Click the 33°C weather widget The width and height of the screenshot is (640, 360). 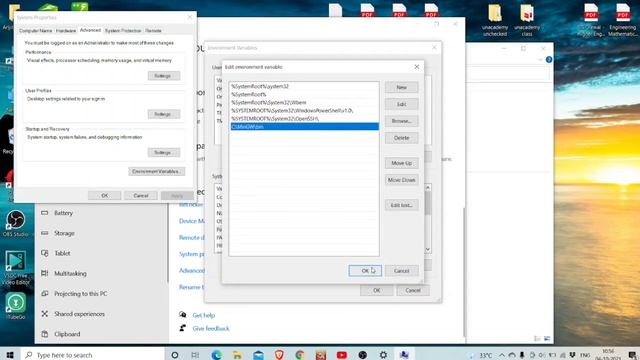(x=481, y=355)
